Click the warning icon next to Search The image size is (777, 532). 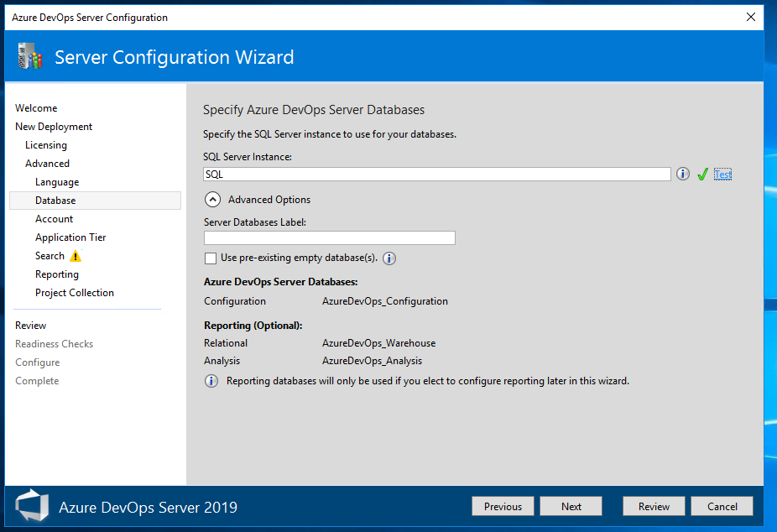[x=76, y=256]
